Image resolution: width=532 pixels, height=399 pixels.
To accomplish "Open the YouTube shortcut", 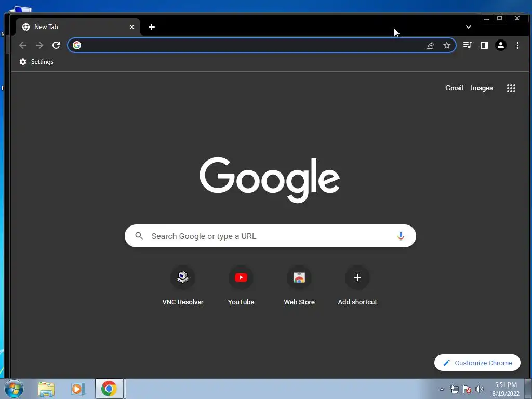I will [x=241, y=286].
